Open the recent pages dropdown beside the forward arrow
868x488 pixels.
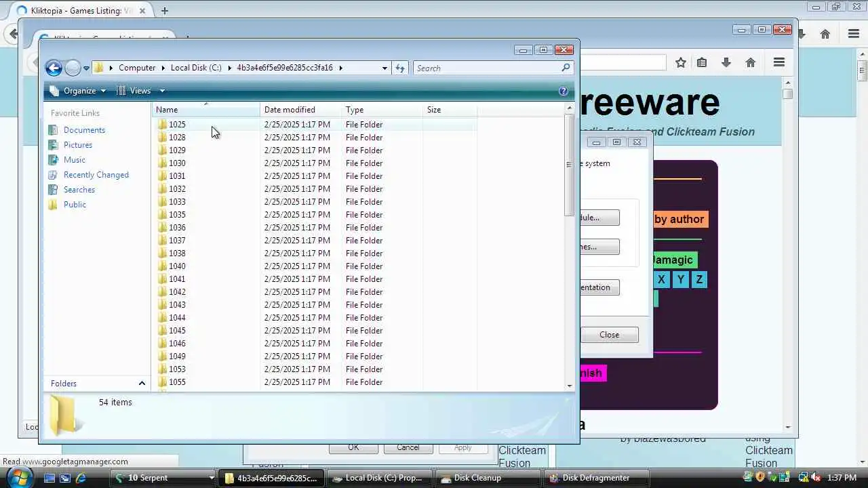pyautogui.click(x=86, y=68)
